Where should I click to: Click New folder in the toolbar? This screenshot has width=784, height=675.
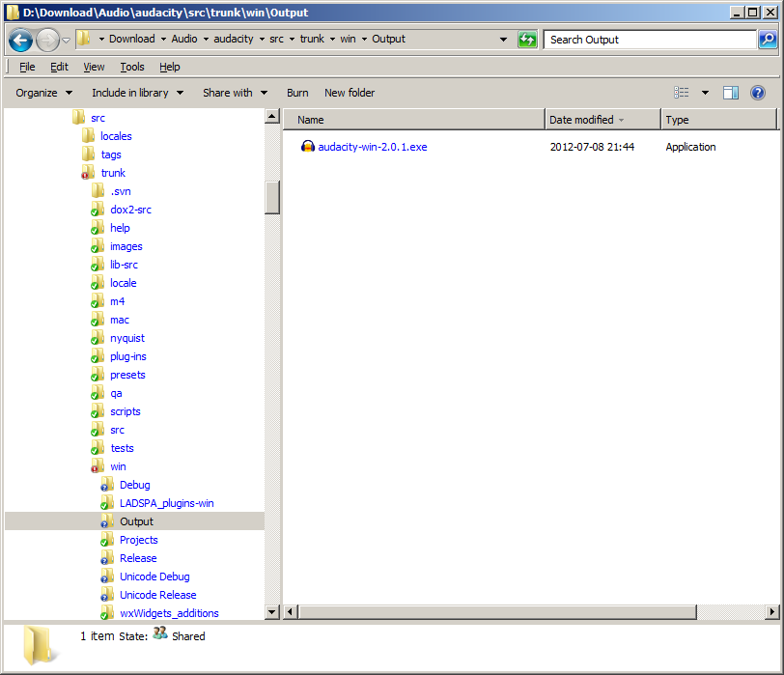tap(350, 93)
